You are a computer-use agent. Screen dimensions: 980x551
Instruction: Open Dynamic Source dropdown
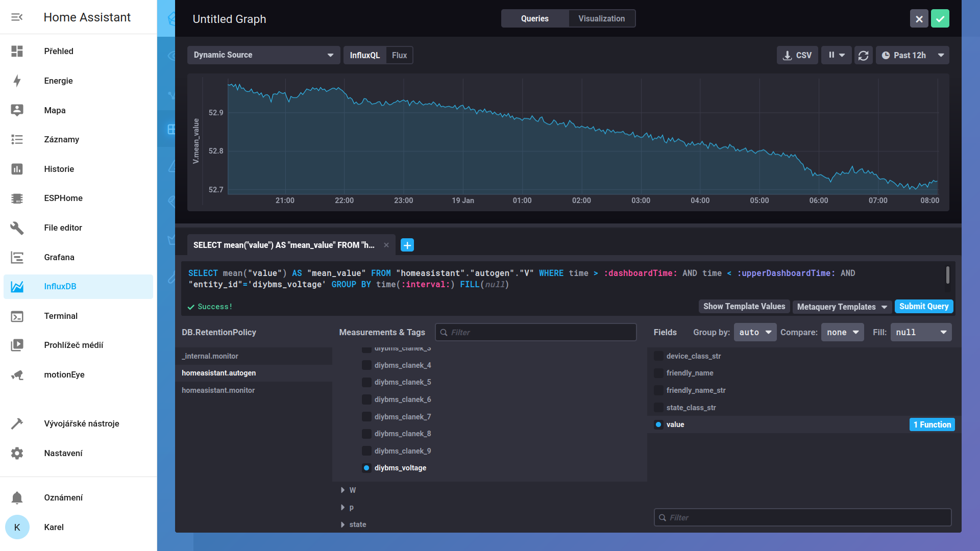pyautogui.click(x=263, y=55)
